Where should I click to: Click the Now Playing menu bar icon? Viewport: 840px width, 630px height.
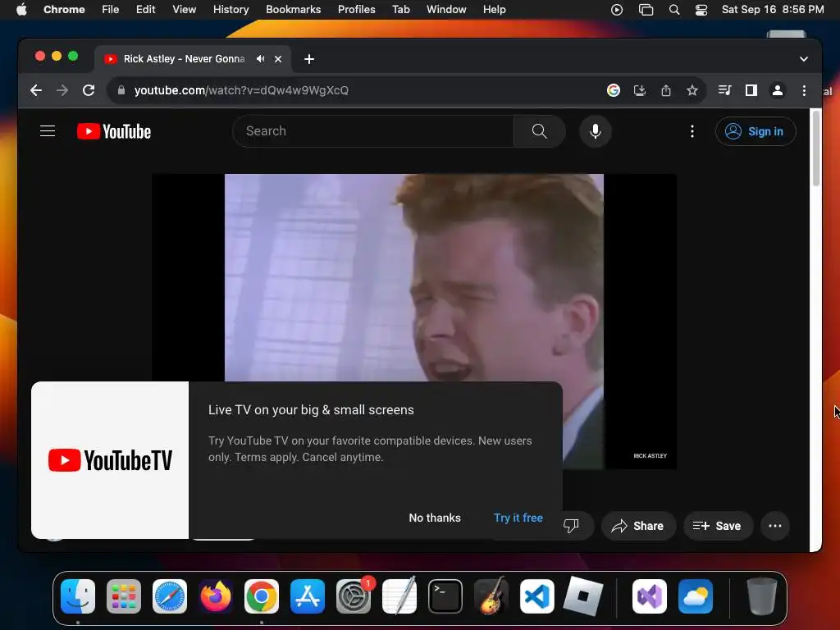click(617, 10)
